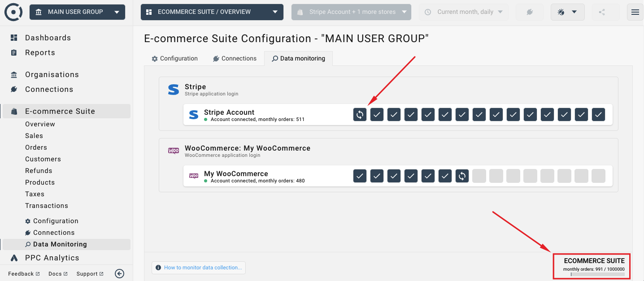Click the plug connection icon in toolbar
644x281 pixels.
pos(529,12)
